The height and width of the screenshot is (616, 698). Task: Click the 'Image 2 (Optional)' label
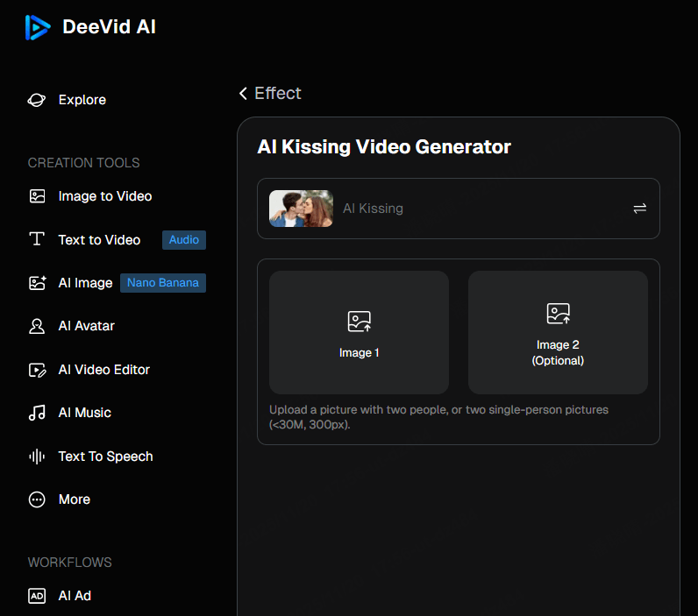[558, 353]
